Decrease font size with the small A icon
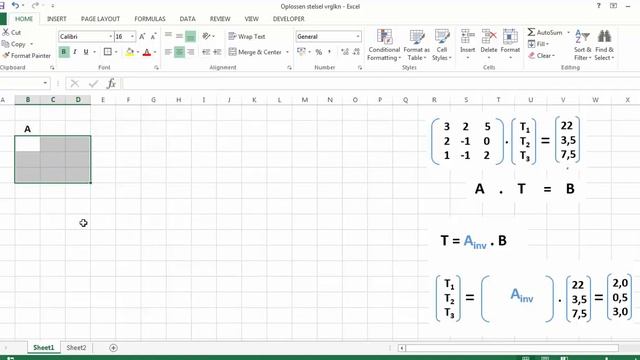Viewport: 640px width, 360px height. [x=153, y=36]
